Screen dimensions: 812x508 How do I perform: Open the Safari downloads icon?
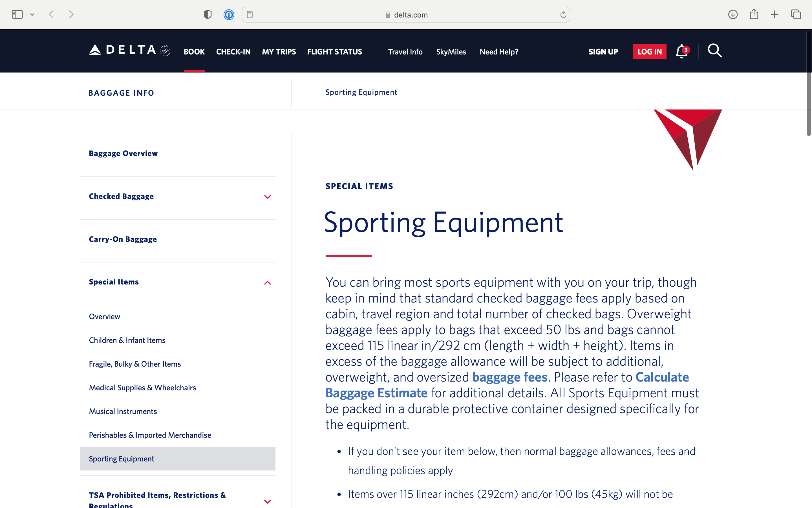(x=733, y=14)
